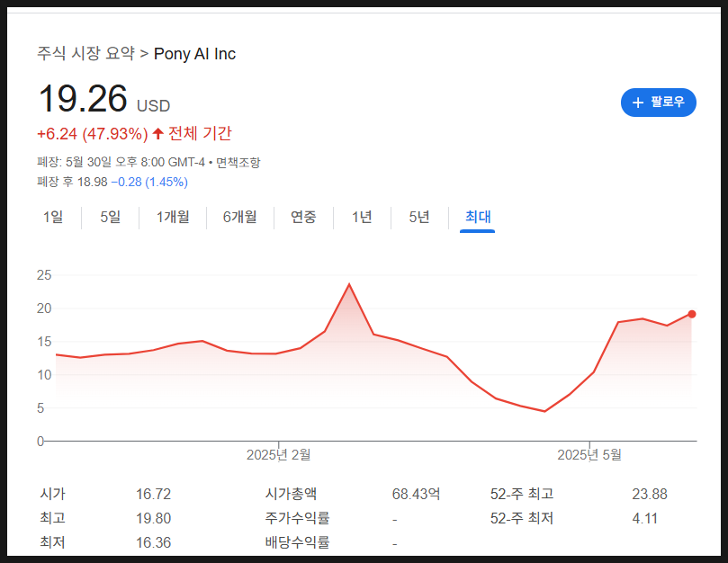Click the 2025년 2월 axis label
Screen dimensions: 728x563
pos(279,455)
